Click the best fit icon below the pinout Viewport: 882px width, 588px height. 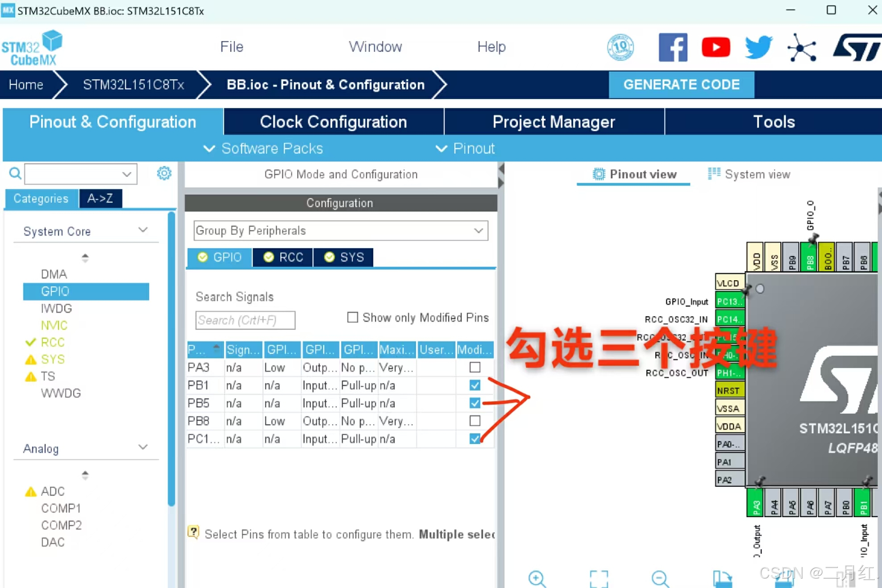pos(599,579)
